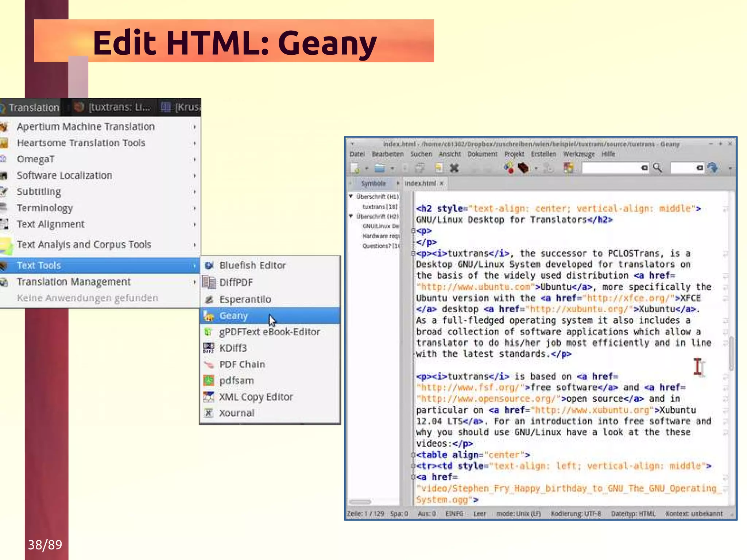Open Software Localization submenu

coord(99,175)
